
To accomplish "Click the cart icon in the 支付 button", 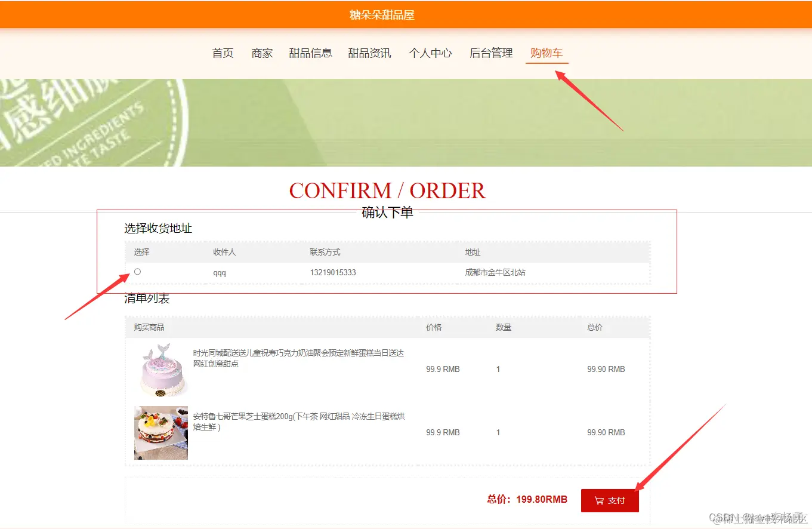I will coord(599,501).
